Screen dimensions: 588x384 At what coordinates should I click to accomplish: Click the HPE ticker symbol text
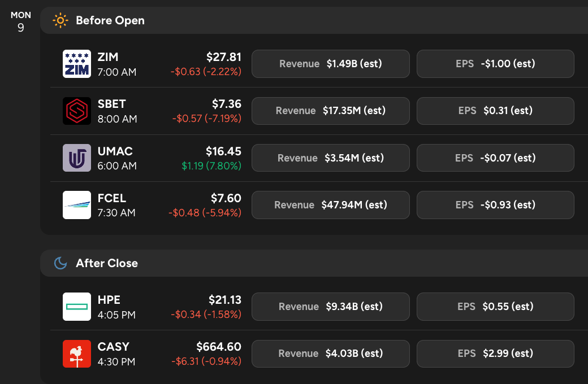click(109, 300)
